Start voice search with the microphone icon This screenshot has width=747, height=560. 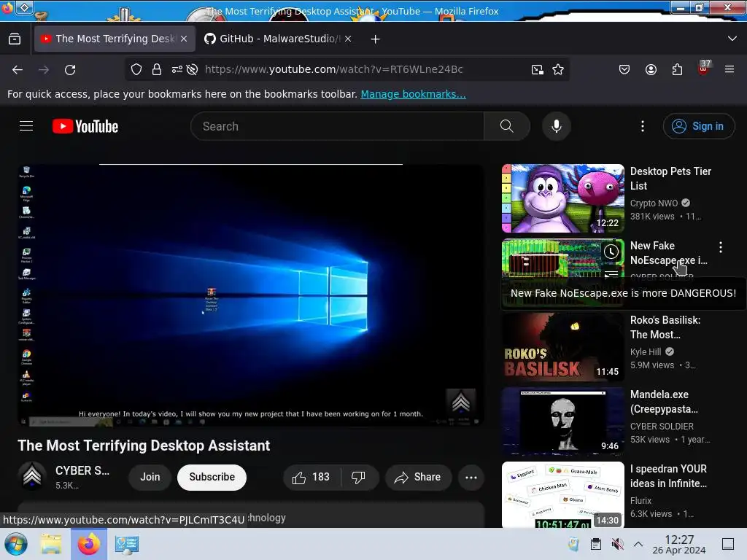tap(557, 126)
